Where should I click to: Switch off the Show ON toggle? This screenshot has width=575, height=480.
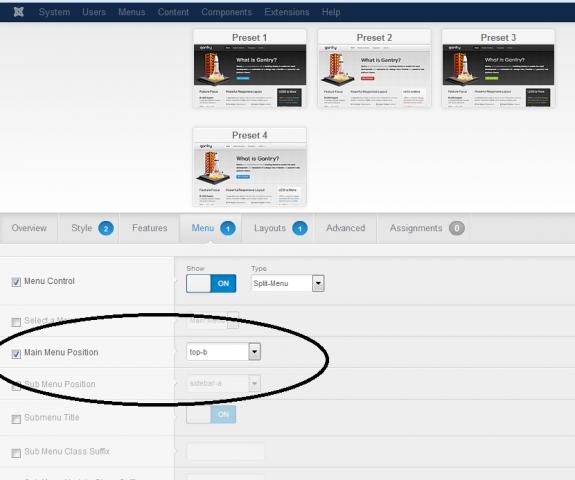point(211,283)
